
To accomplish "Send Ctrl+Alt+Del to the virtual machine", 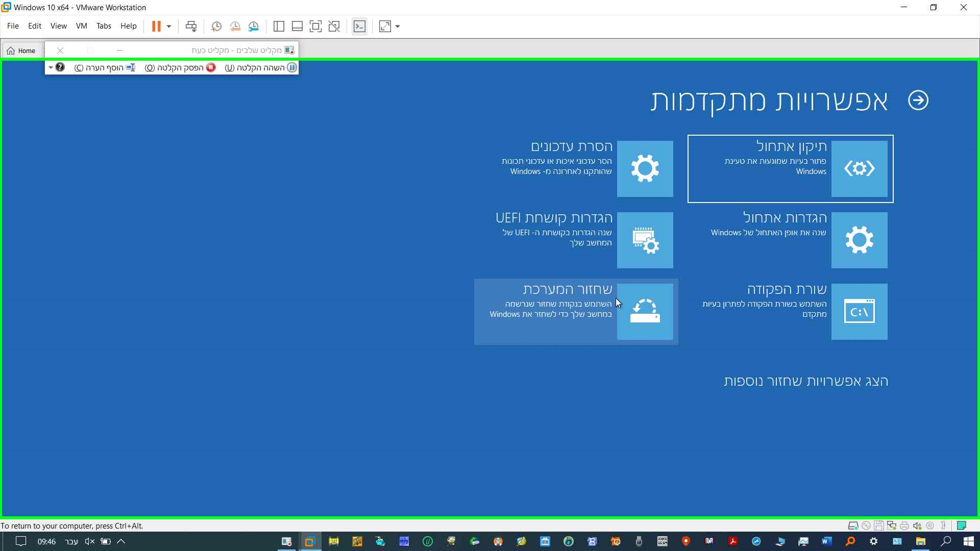I will (x=191, y=27).
